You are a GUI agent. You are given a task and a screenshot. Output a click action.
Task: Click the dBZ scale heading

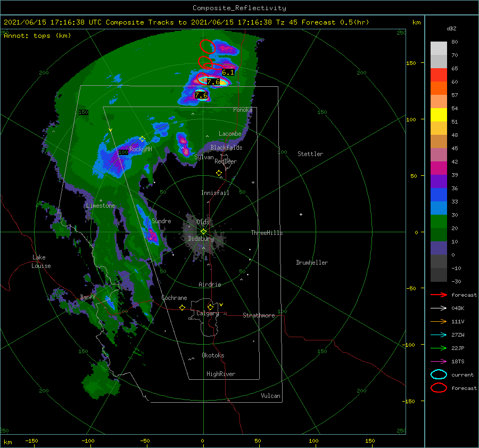451,28
